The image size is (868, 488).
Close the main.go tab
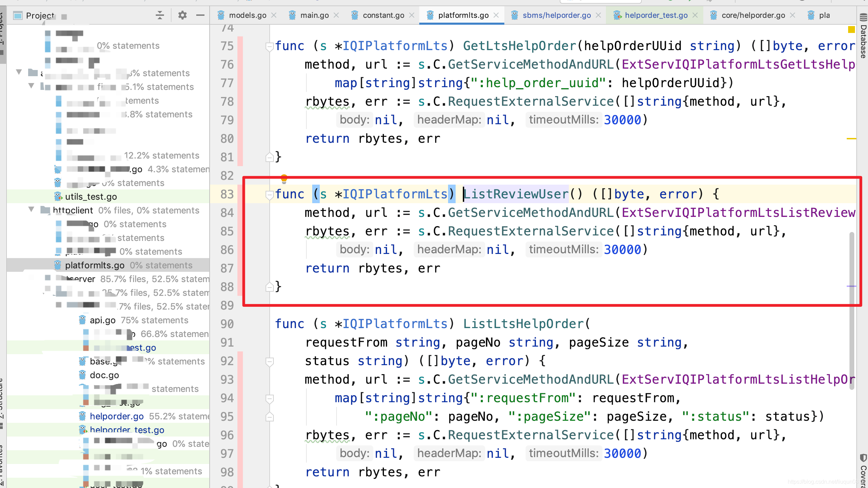(336, 15)
